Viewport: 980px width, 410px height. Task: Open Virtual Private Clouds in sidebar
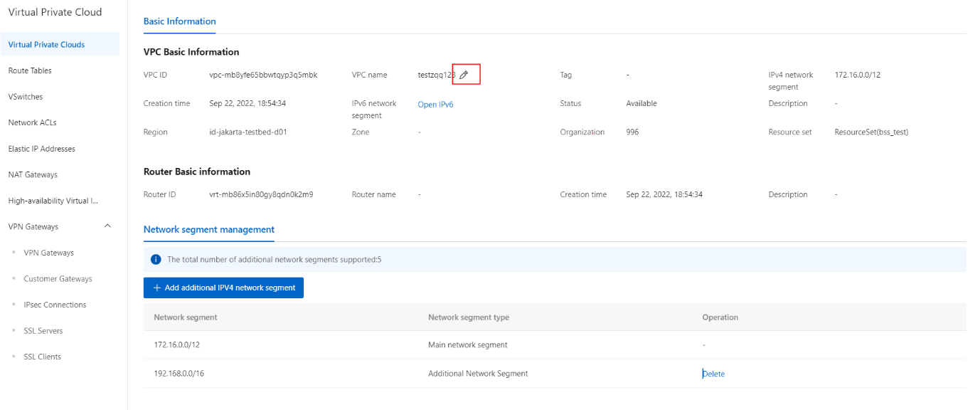coord(46,45)
